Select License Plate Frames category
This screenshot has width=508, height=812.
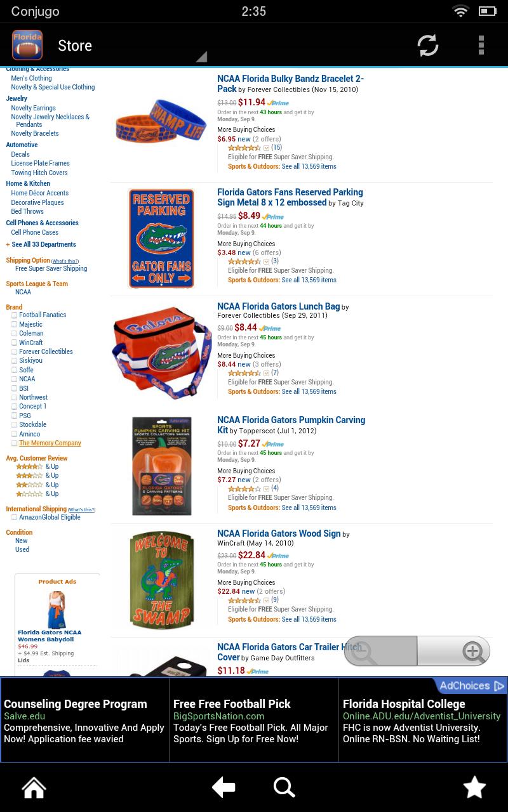click(x=40, y=163)
